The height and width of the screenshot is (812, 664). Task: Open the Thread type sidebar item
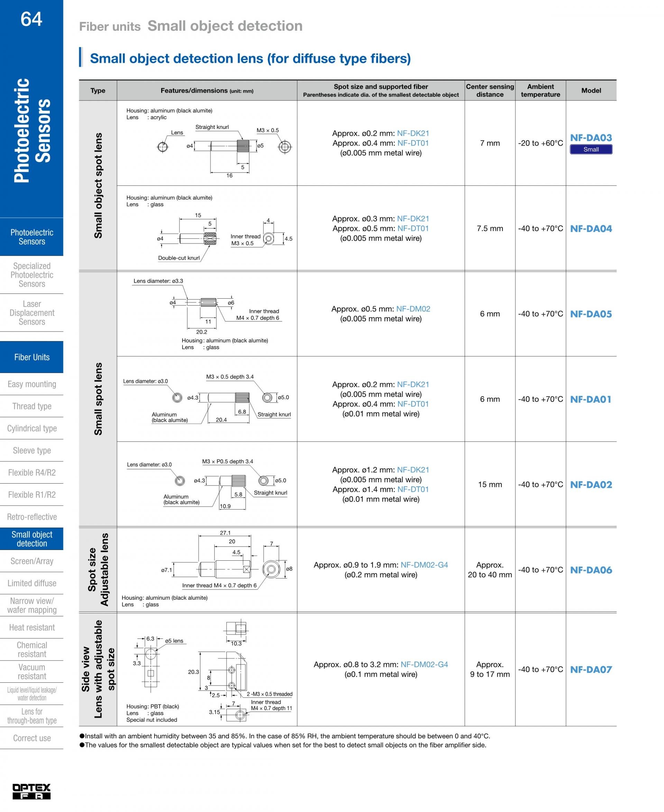[32, 406]
